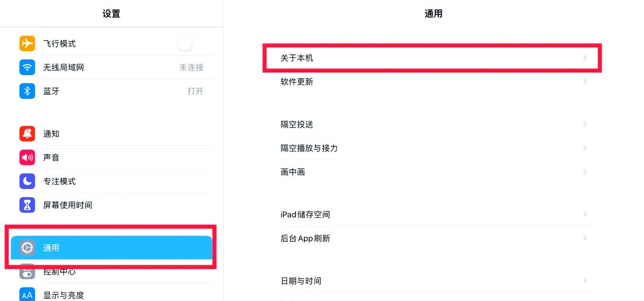Tap the orange Airplane Mode icon
Image resolution: width=644 pixels, height=301 pixels.
coord(27,43)
